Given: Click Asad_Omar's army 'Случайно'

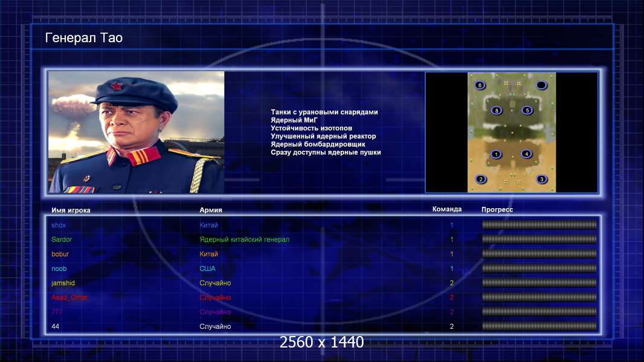Looking at the screenshot, I should click(x=215, y=297).
